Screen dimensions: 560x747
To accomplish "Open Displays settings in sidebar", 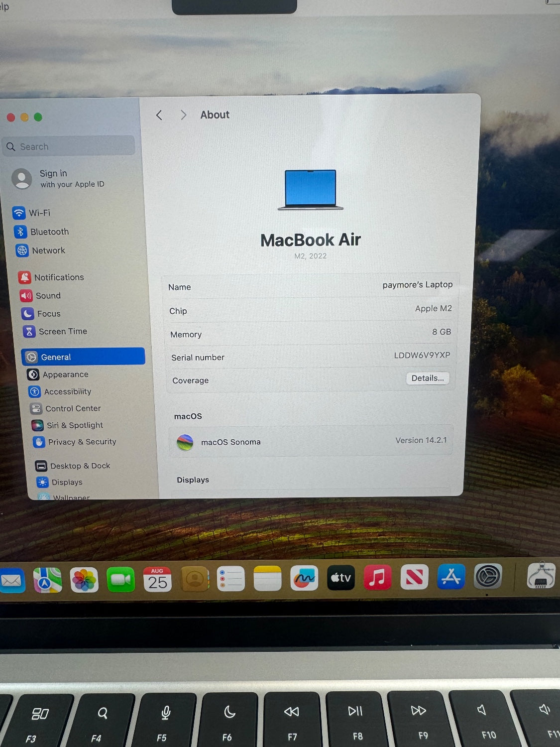I will (59, 482).
